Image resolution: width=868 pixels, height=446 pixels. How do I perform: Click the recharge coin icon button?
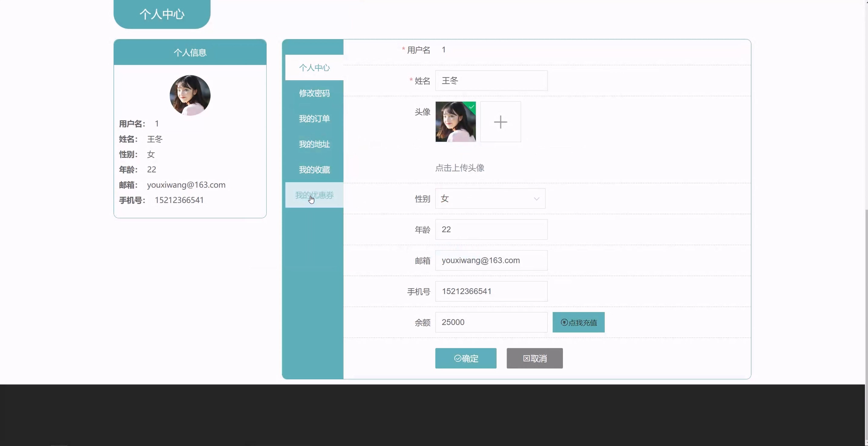[x=564, y=322]
